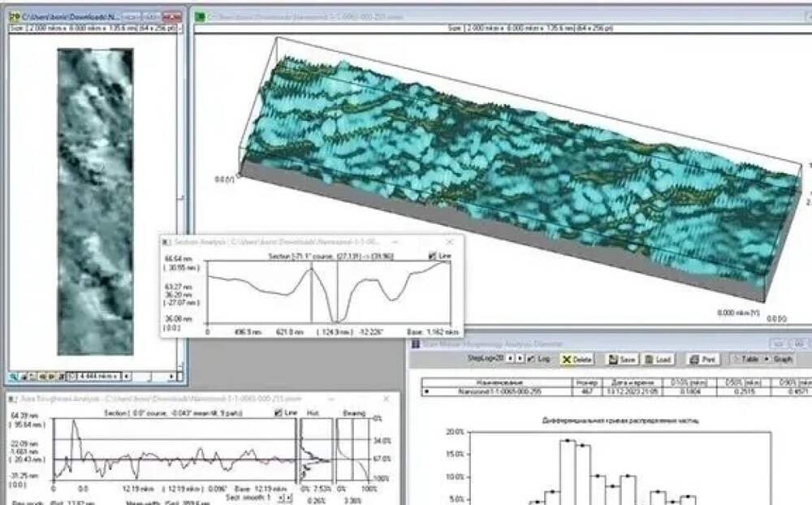Toggle Line checkbox in Section Analysis
812x505 pixels.
click(431, 256)
